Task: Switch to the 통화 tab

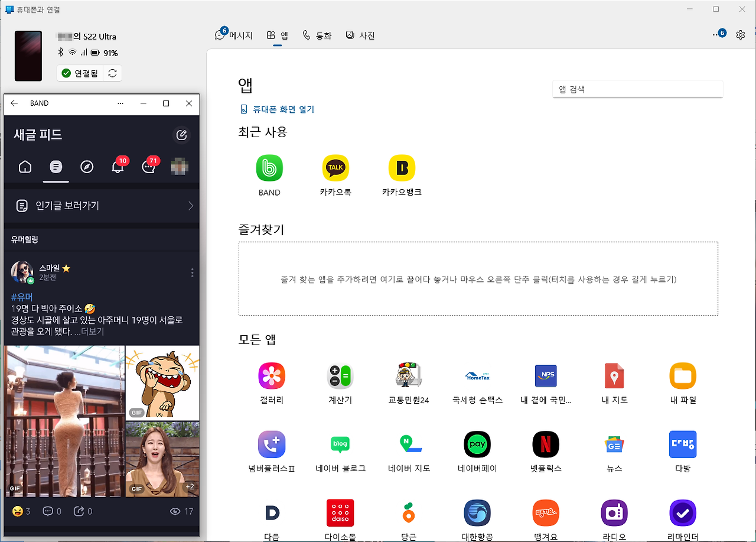Action: click(317, 35)
